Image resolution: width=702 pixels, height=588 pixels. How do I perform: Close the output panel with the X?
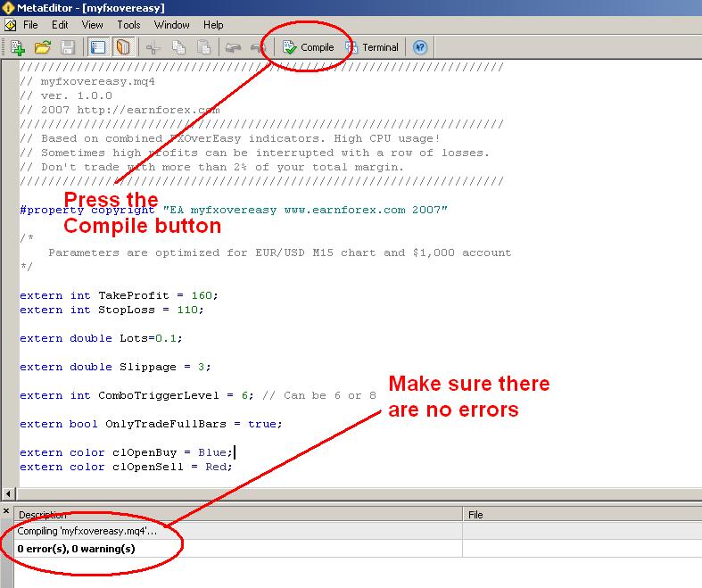(x=6, y=510)
